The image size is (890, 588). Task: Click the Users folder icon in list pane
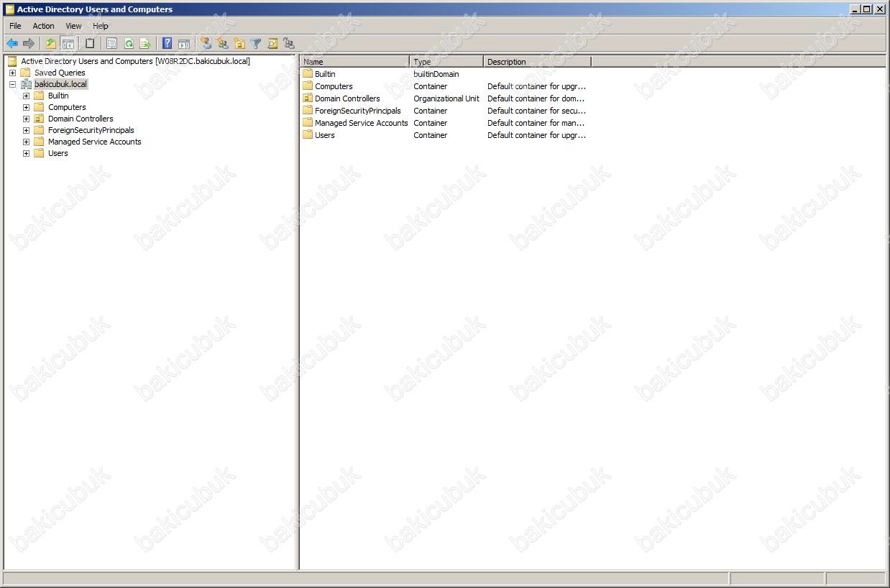308,135
